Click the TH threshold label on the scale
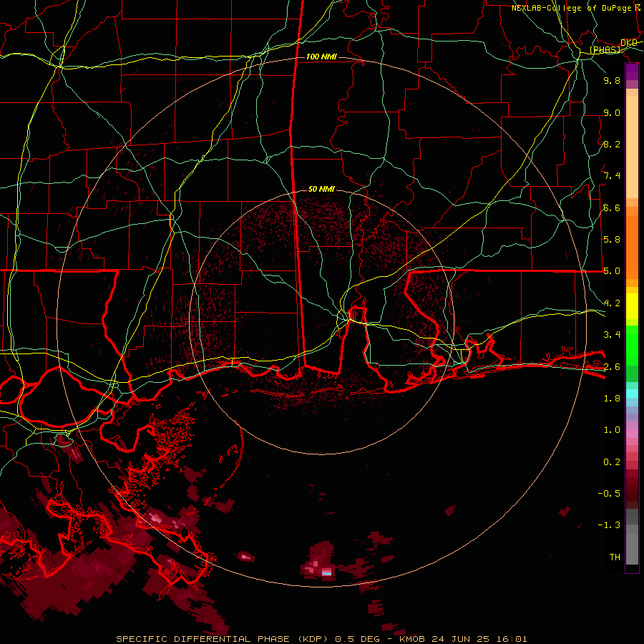This screenshot has width=644, height=644. point(615,557)
